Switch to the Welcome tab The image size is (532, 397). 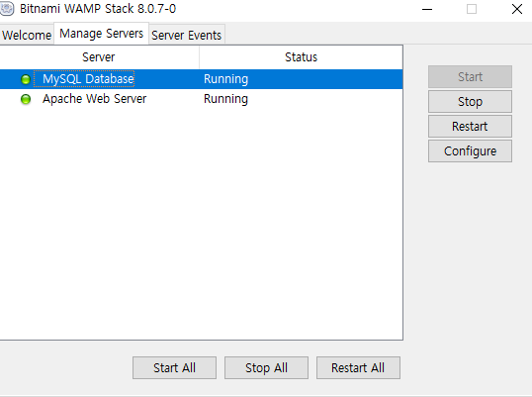[x=27, y=35]
